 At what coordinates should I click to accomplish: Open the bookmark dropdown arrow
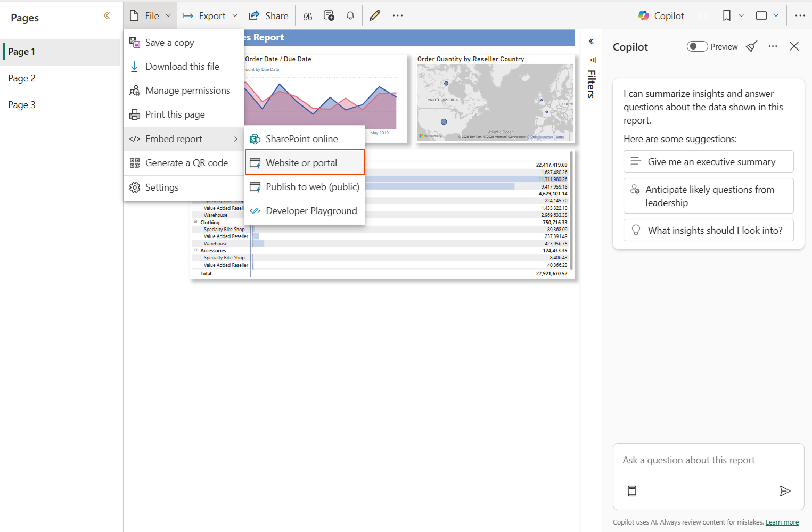coord(741,16)
